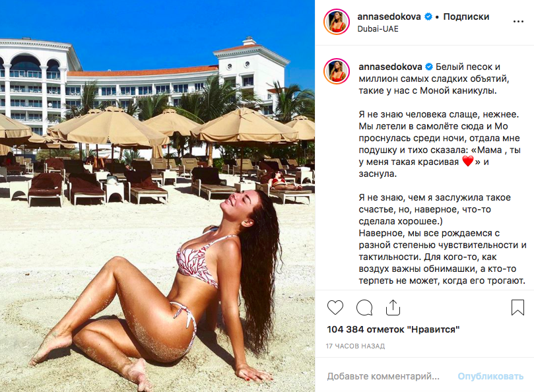Share the post with the arrow icon

coord(393,307)
